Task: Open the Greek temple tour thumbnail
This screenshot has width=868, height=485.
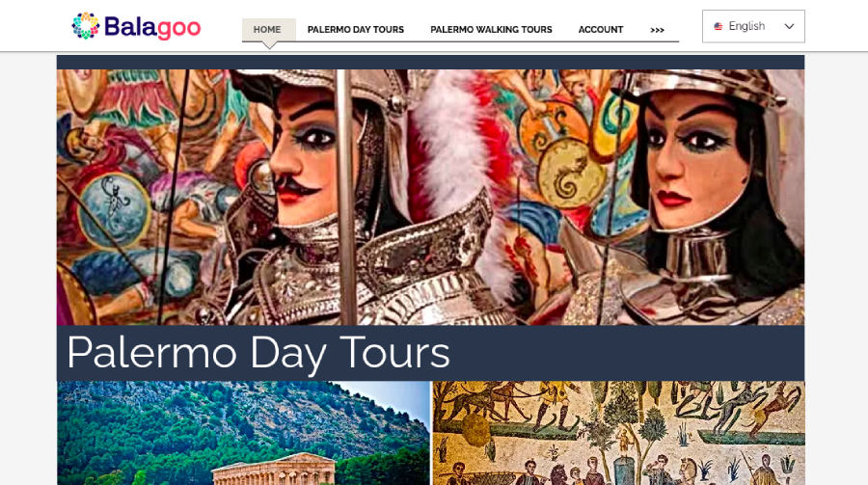Action: pyautogui.click(x=243, y=433)
